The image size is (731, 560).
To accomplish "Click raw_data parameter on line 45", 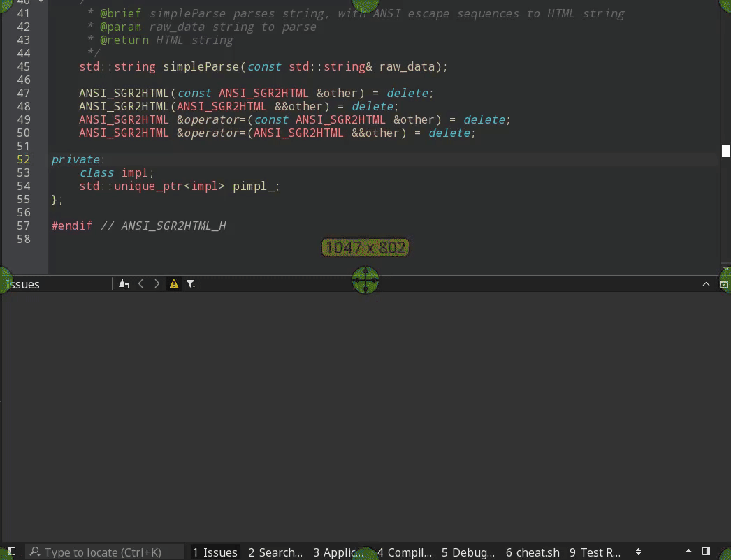I will pos(407,66).
